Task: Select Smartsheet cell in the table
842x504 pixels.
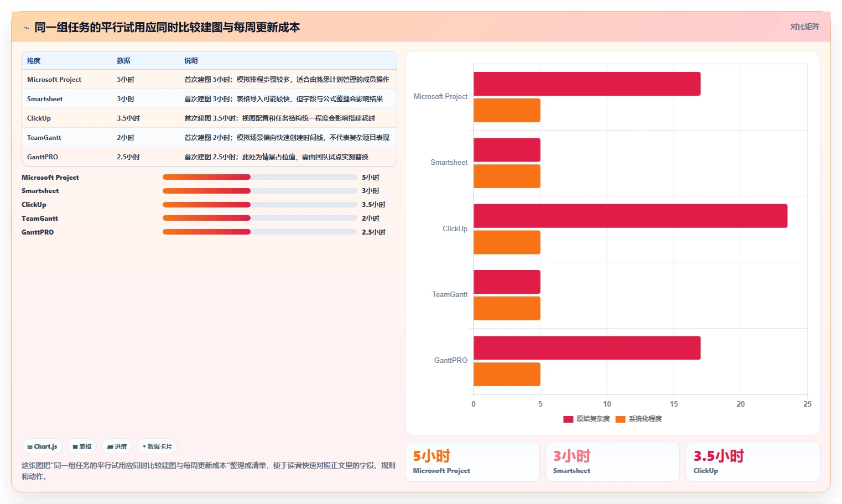Action: (45, 99)
